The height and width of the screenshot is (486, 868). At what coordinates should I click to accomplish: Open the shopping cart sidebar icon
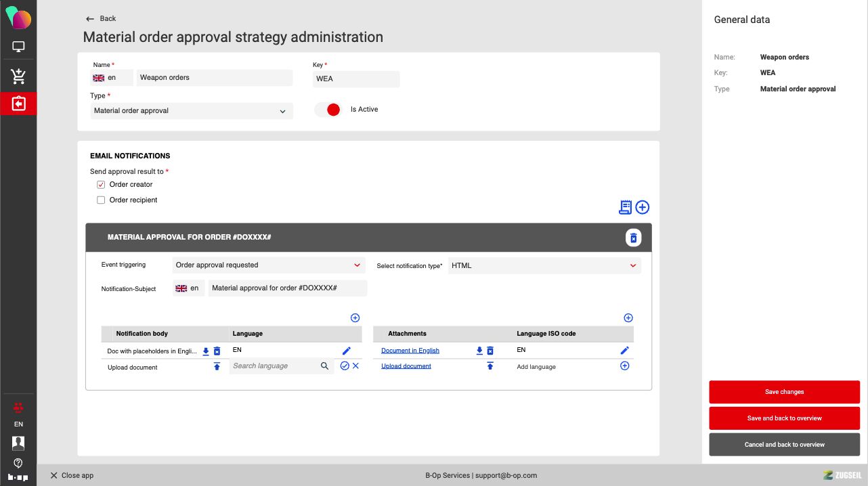click(18, 76)
